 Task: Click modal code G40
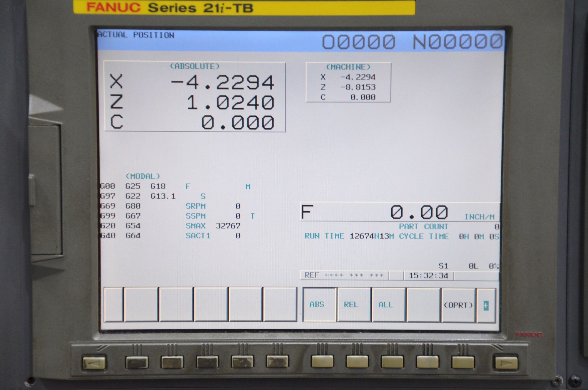[108, 235]
